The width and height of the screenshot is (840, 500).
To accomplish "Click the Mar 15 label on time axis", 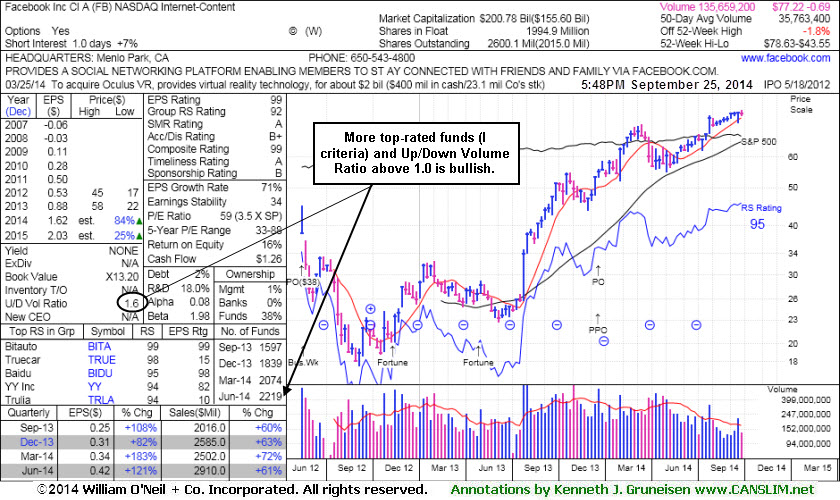I will 818,468.
